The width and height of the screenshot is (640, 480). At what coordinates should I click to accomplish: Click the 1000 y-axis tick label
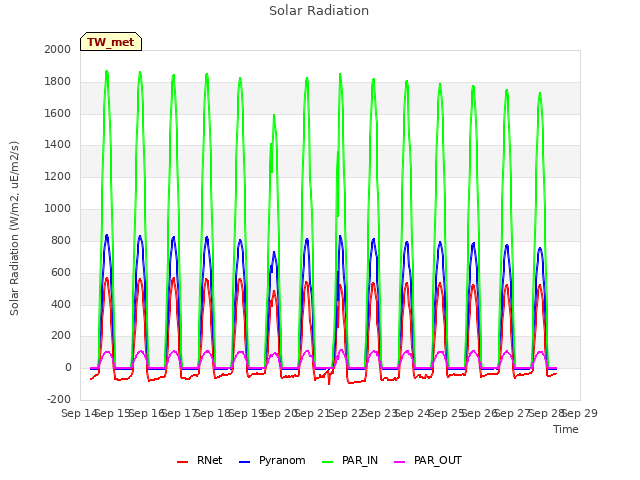[58, 209]
